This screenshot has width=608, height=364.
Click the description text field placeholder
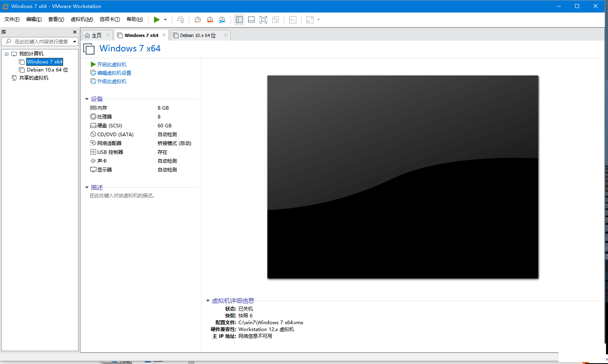coord(123,196)
